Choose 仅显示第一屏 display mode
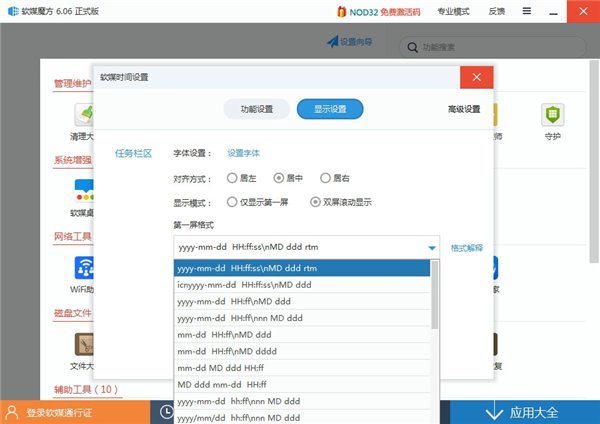Viewport: 600px width, 424px height. coord(233,201)
